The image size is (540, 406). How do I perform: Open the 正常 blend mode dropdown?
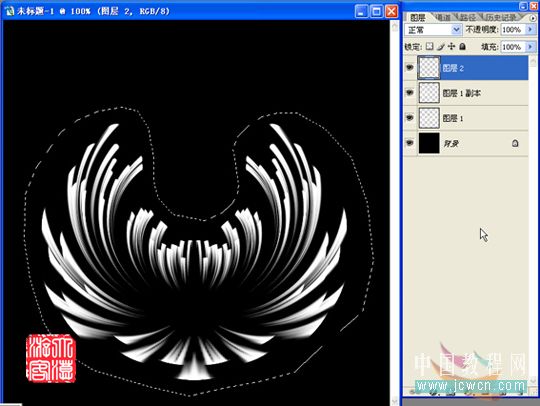[x=433, y=30]
